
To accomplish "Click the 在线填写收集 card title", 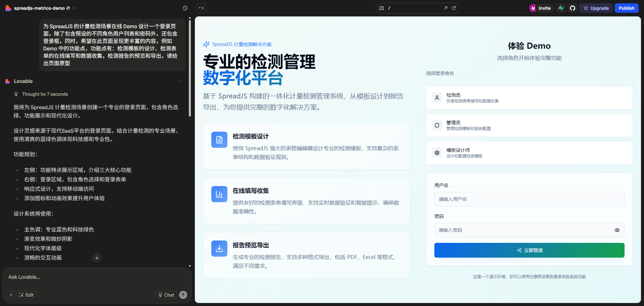I will (251, 191).
